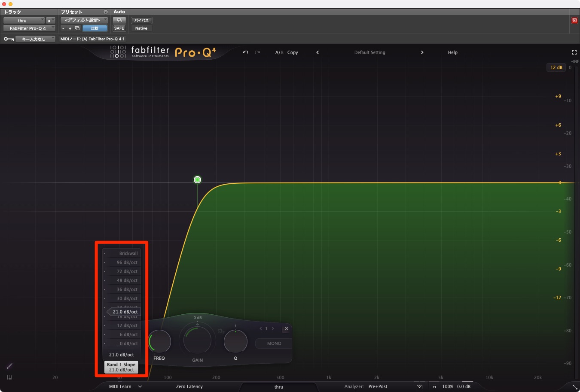Click the GAIN knob
Viewport: 580px width, 392px height.
tap(197, 340)
